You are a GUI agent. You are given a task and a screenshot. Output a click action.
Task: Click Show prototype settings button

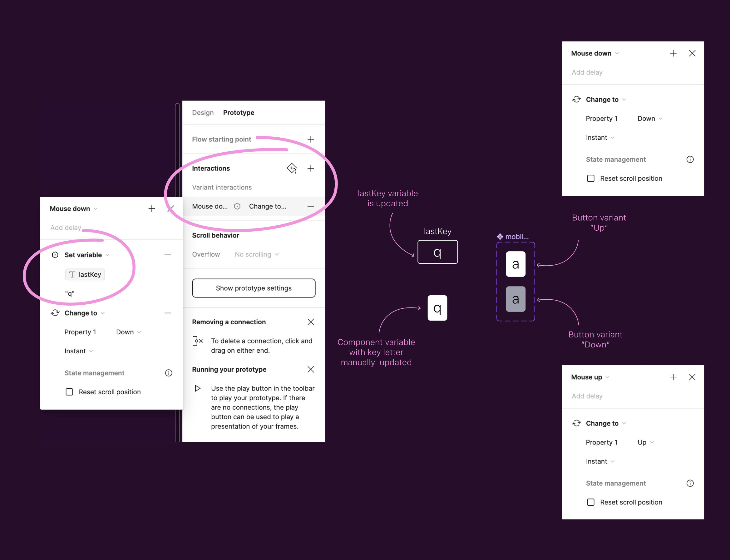(254, 288)
